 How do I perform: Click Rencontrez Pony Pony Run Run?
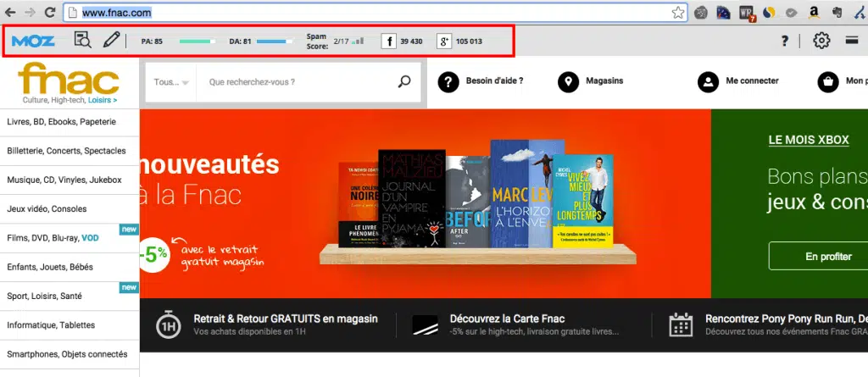(x=786, y=319)
